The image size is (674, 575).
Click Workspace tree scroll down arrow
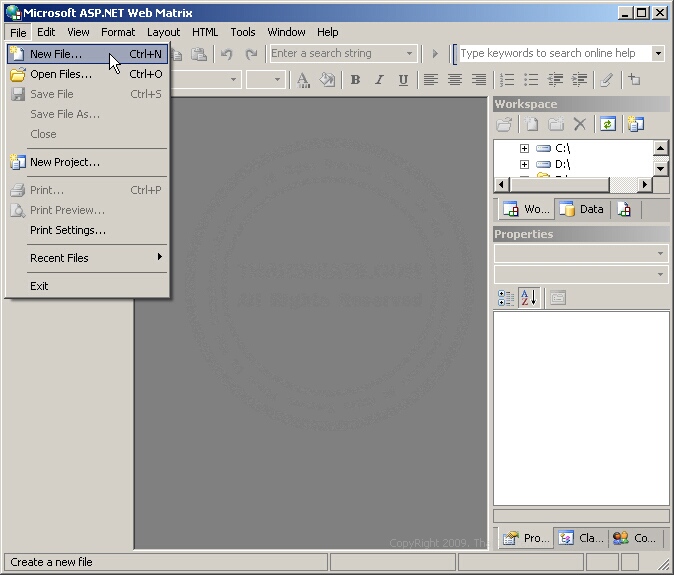click(x=661, y=168)
